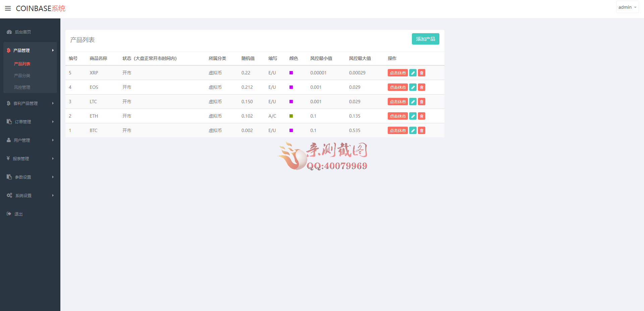Delete the EOS row using trash icon
The height and width of the screenshot is (311, 644).
pyautogui.click(x=421, y=87)
